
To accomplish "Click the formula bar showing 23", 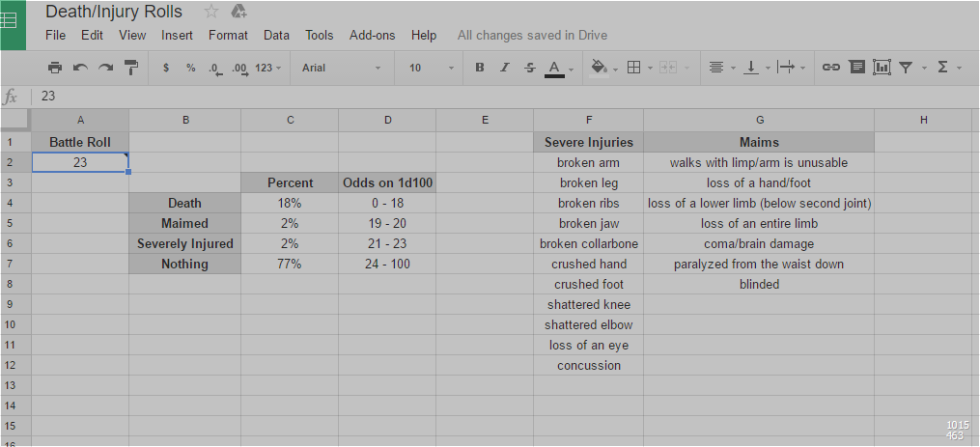I will coord(506,97).
